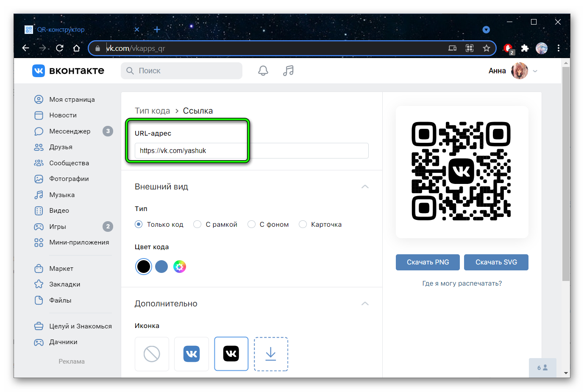
Task: Close the QR-конструктор tab
Action: tap(136, 29)
